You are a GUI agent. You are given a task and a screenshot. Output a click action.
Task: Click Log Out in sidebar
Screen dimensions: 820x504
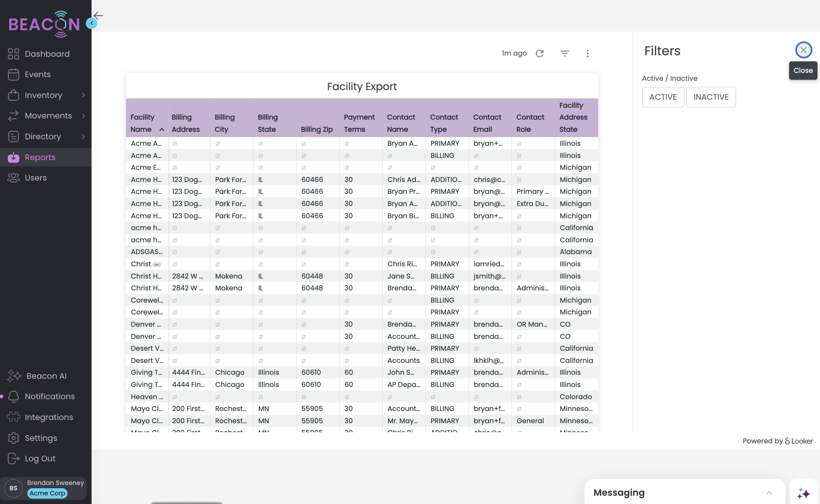[x=40, y=458]
